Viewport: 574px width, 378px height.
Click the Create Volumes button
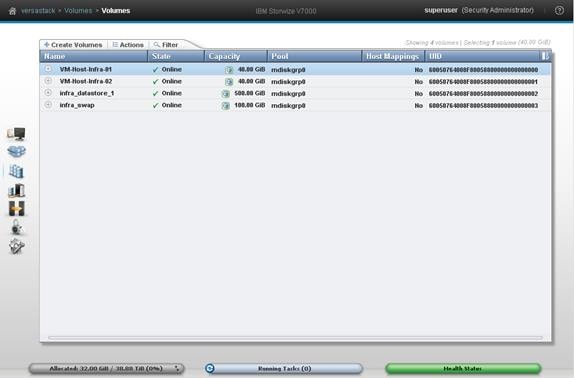pyautogui.click(x=73, y=45)
